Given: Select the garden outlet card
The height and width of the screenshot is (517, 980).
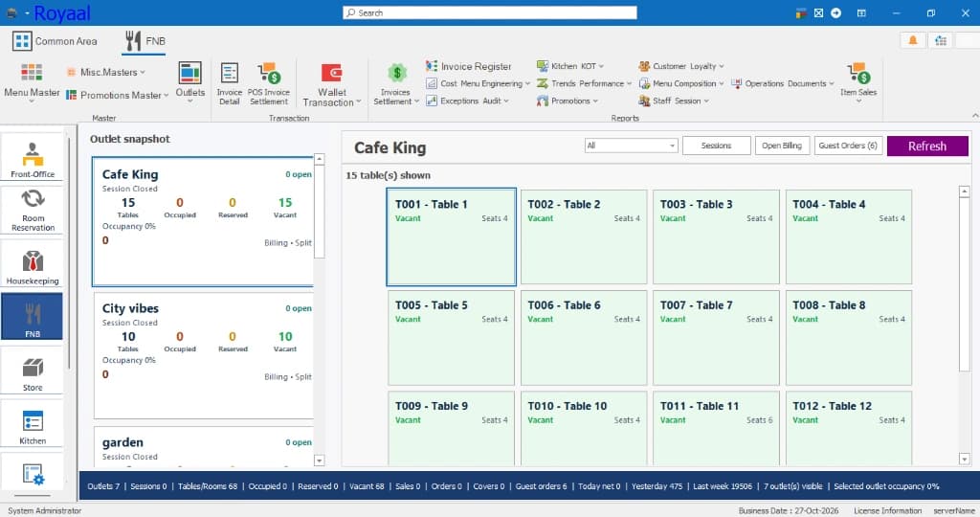Looking at the screenshot, I should click(x=203, y=447).
